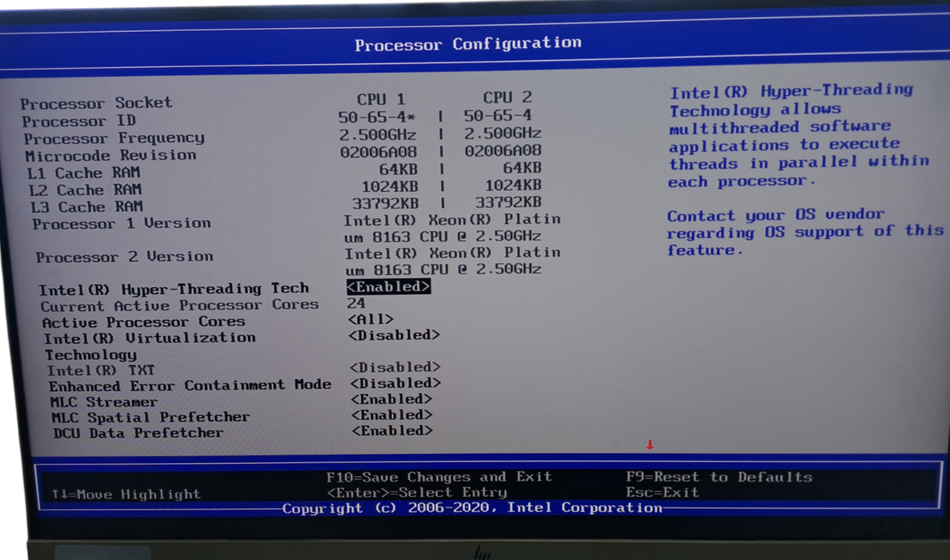Select Intel TXT <Disabled> setting
This screenshot has width=950, height=560.
[395, 367]
